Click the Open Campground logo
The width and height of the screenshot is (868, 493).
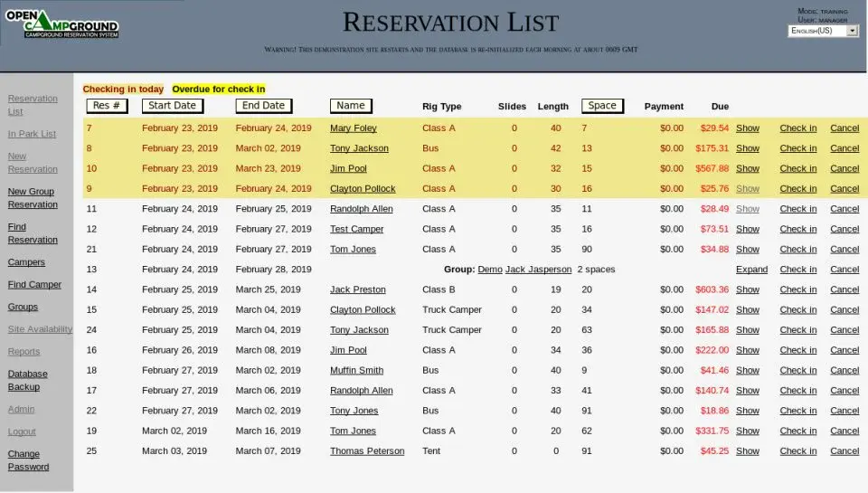click(62, 24)
